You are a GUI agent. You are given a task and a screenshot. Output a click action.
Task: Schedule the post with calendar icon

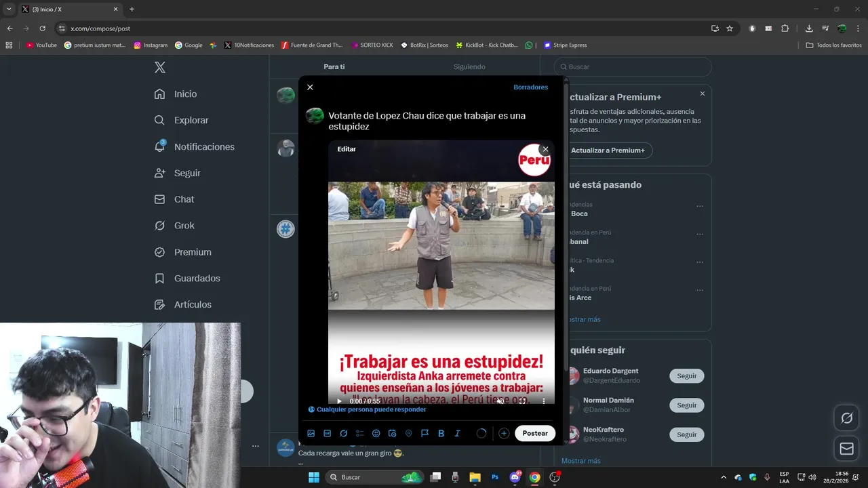[393, 433]
